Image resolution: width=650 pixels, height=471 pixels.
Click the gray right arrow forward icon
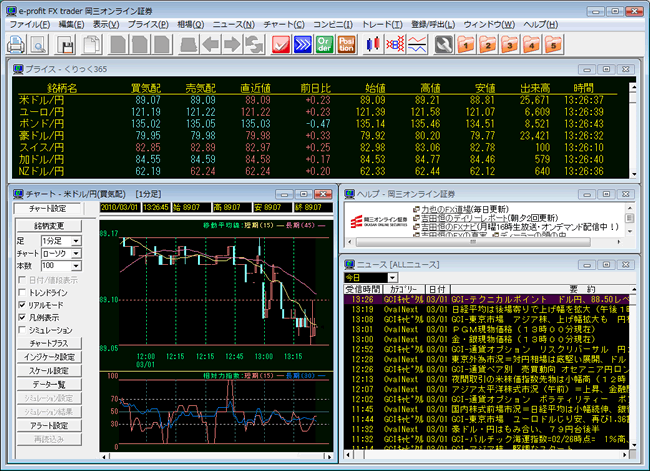(x=232, y=44)
